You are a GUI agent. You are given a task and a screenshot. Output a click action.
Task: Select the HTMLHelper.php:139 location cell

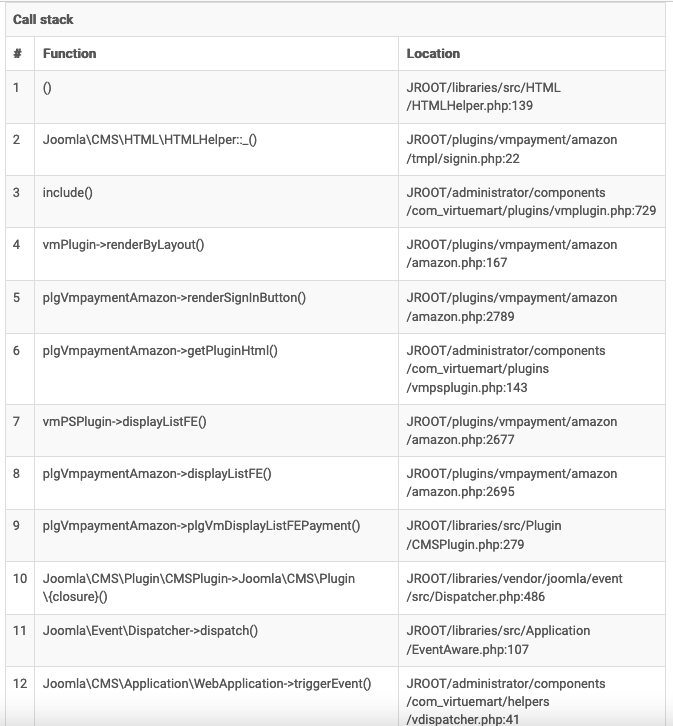(483, 97)
